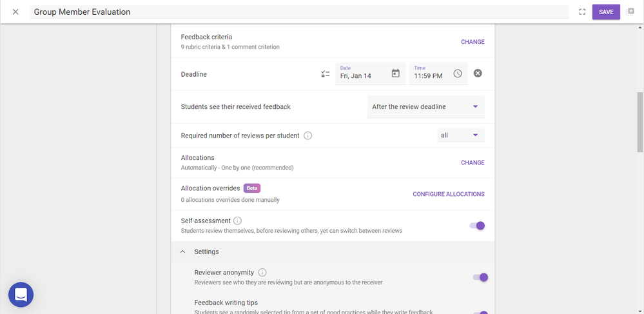
Task: Open the reviews per student 'all' dropdown
Action: (x=460, y=135)
